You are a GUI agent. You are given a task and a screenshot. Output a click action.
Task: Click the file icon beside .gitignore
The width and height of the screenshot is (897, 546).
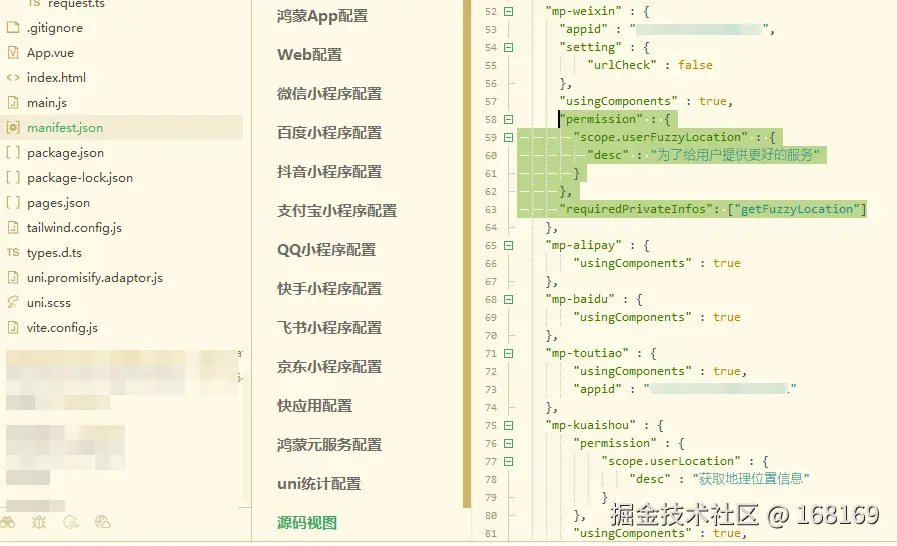[x=13, y=27]
